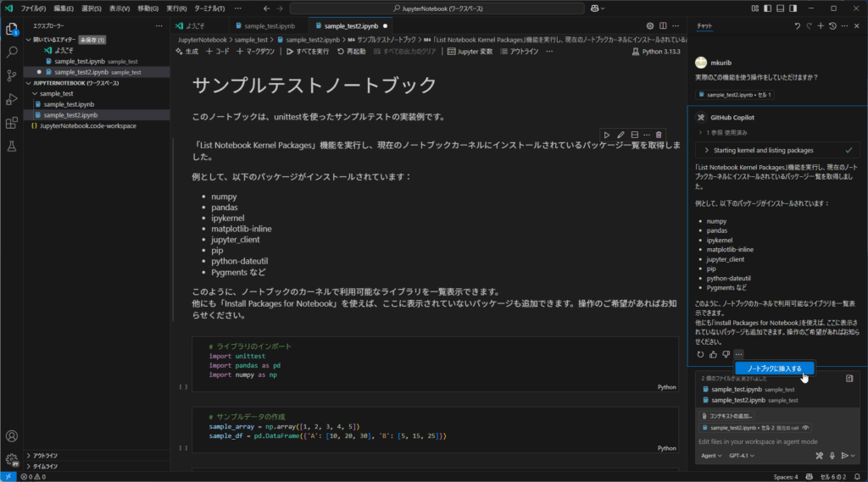Open Jupyter 変数 panel

coord(470,52)
